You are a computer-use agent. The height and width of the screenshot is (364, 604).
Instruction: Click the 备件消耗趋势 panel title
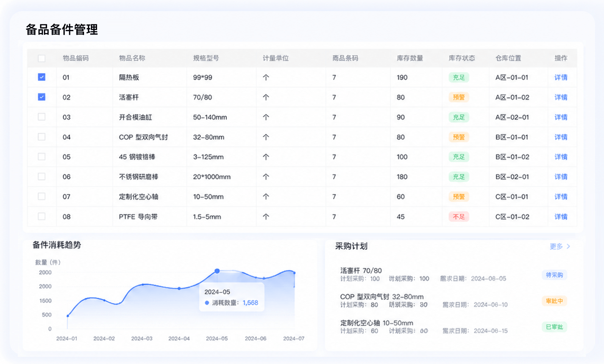[x=57, y=245]
